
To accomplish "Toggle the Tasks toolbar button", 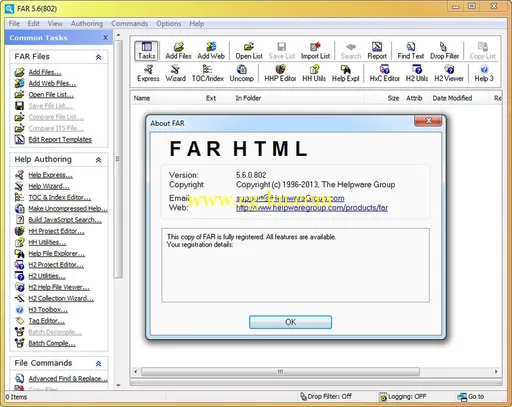I will pyautogui.click(x=146, y=51).
